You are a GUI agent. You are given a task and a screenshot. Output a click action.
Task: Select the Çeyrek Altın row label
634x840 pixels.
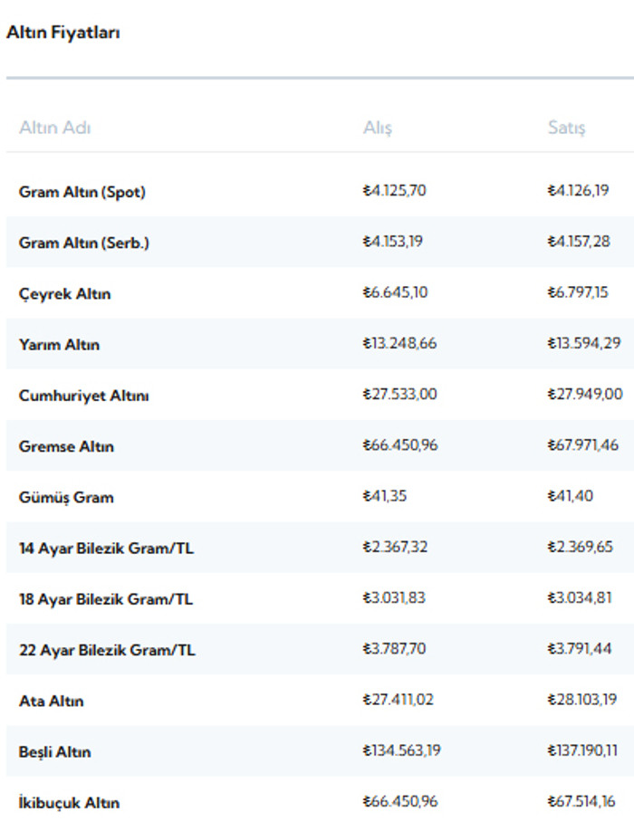(64, 294)
